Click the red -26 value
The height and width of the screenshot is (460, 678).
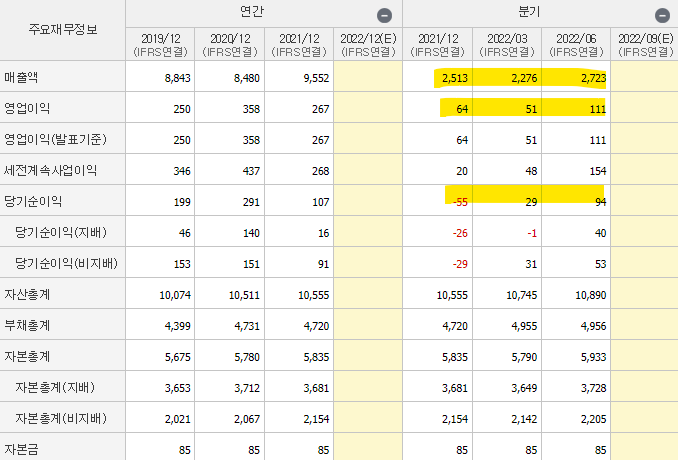point(460,233)
